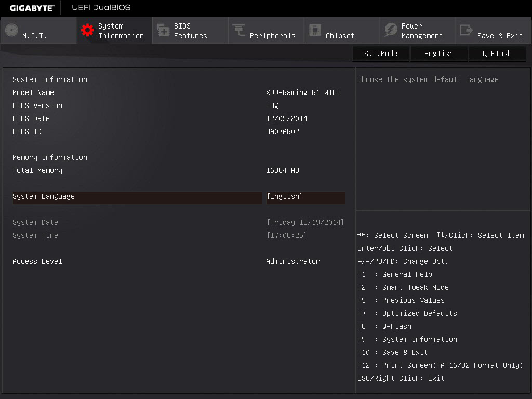Switch to BIOS Features tab
532x399 pixels.
pyautogui.click(x=190, y=30)
